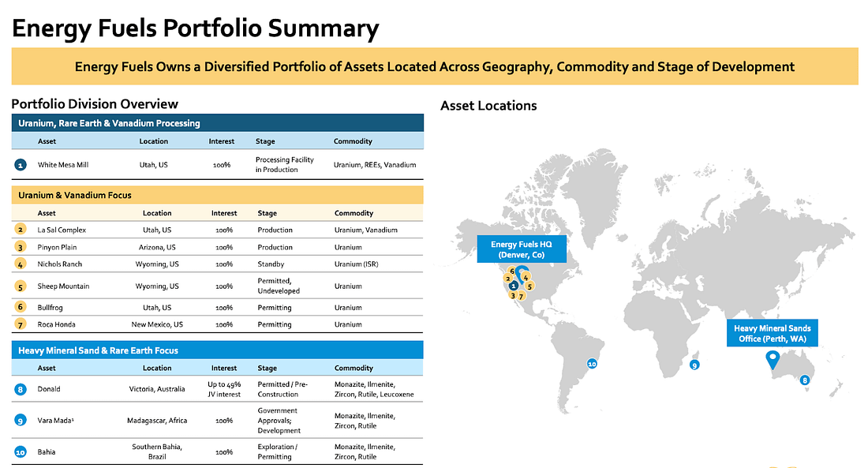Click Heavy Mineral Sand & Rare Earth Focus header
This screenshot has height=468, width=868.
(218, 350)
